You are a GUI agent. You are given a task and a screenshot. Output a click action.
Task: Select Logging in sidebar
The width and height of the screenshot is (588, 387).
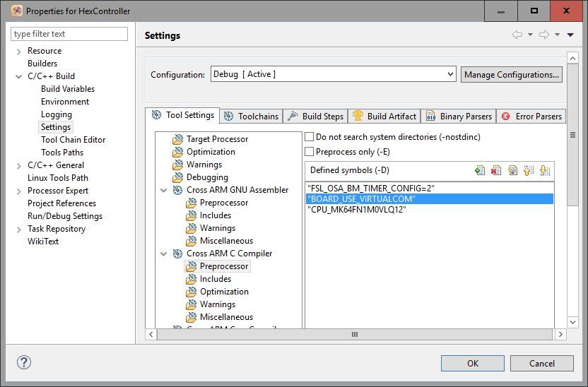57,114
